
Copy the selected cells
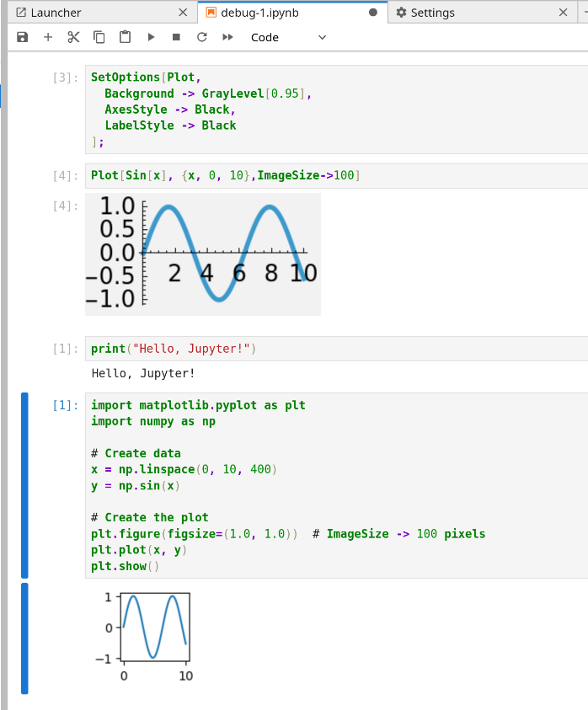[99, 37]
